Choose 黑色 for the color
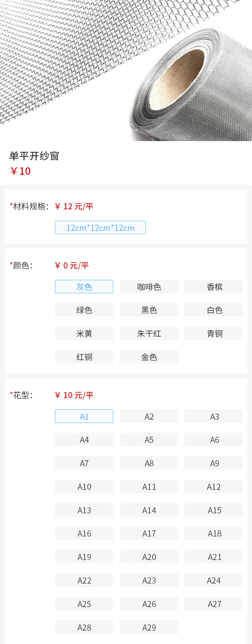252x644 pixels. point(149,310)
